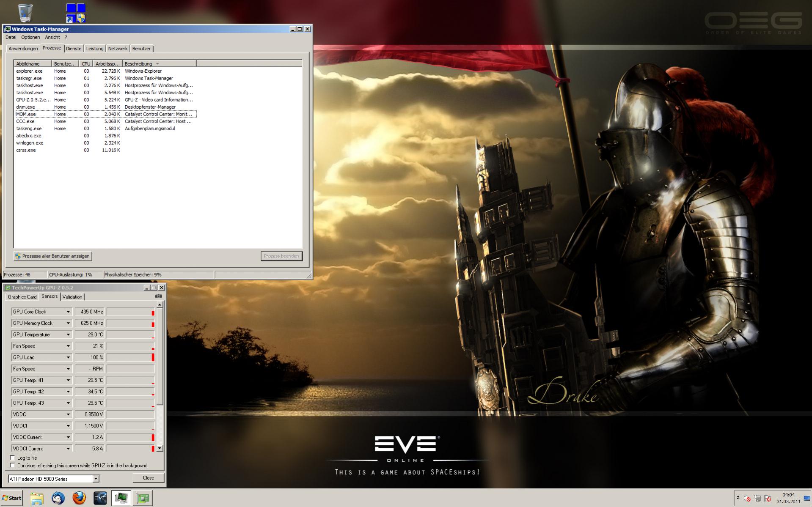Click GPU-Z sensor list scroll-up arrow
This screenshot has height=507, width=812.
pyautogui.click(x=160, y=304)
